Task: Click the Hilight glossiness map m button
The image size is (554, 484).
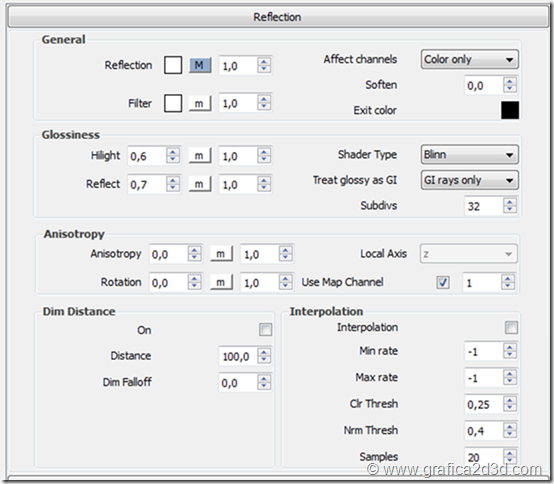Action: coord(200,156)
